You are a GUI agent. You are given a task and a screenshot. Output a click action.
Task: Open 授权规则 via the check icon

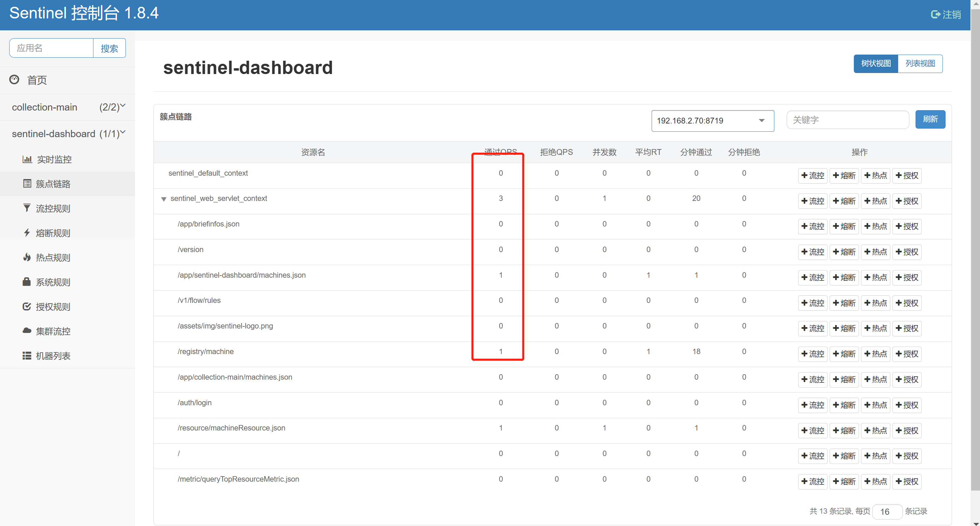coord(26,306)
